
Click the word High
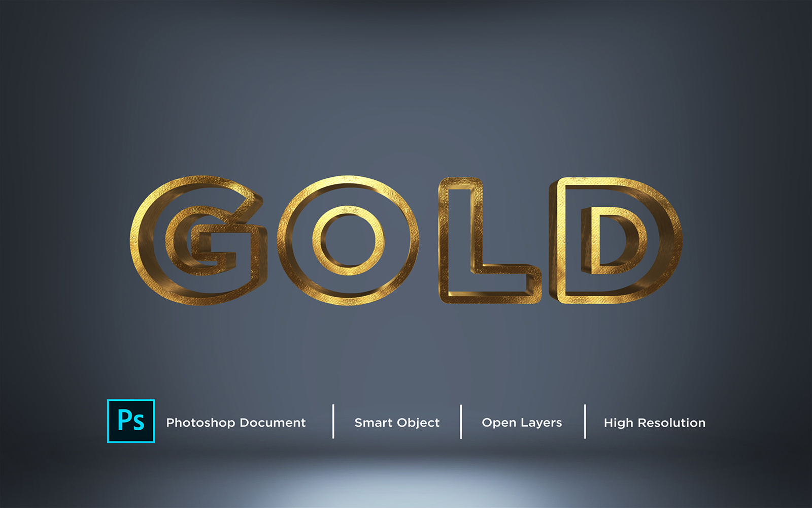(618, 423)
